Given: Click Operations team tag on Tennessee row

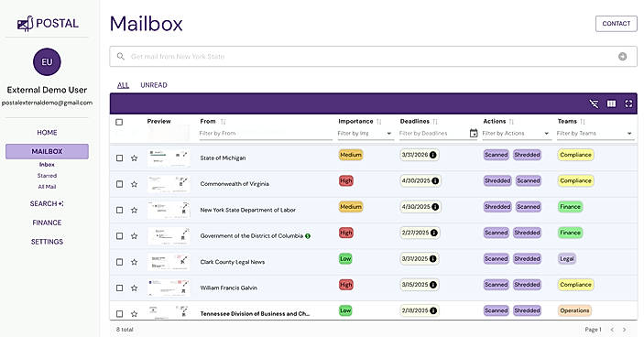Looking at the screenshot, I should [x=574, y=310].
